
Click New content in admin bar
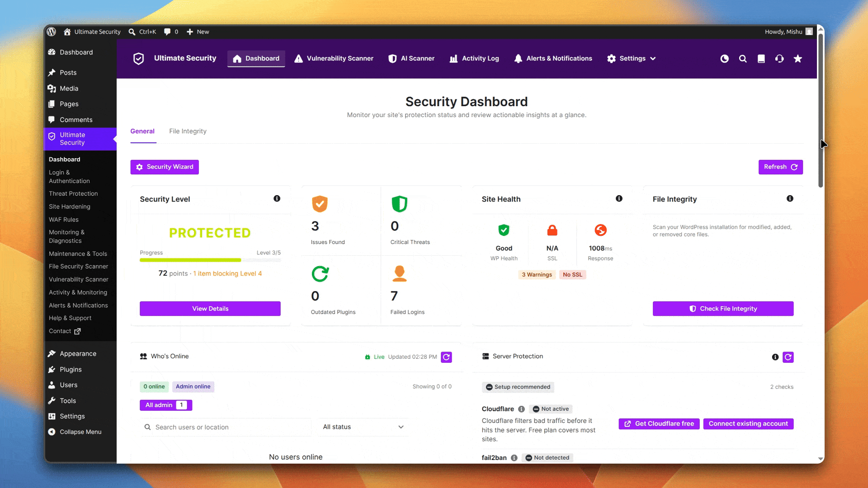(x=198, y=32)
